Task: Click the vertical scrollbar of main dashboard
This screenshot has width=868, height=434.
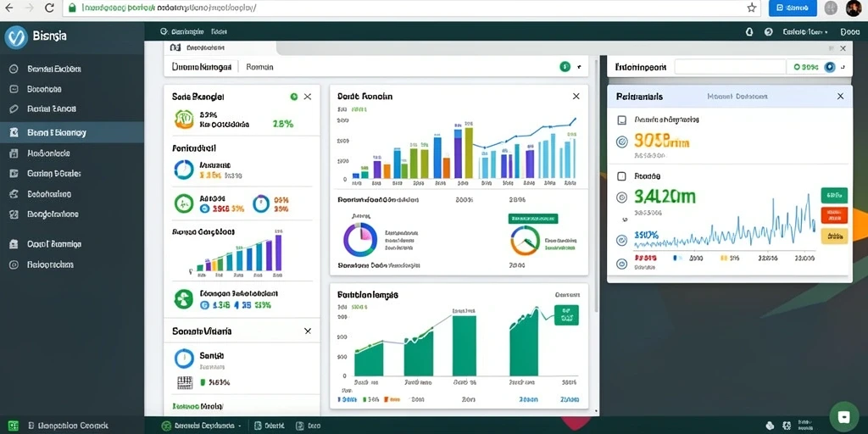Action: 596,186
